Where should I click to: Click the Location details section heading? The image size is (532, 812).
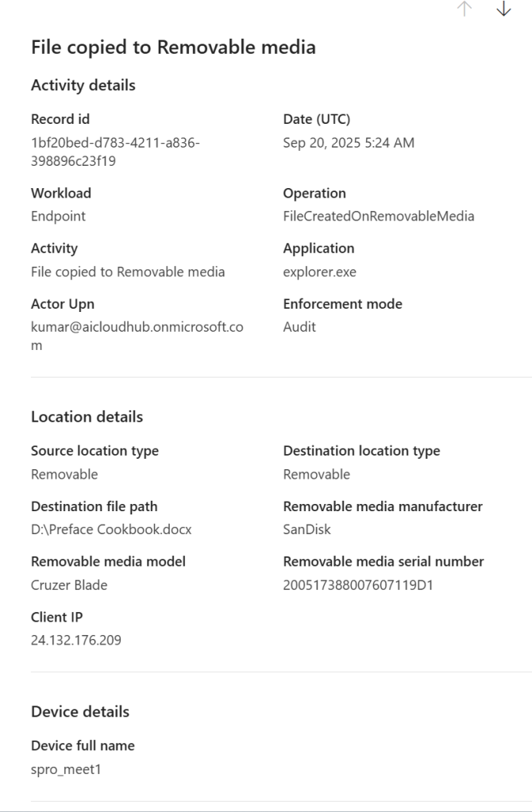click(x=87, y=417)
